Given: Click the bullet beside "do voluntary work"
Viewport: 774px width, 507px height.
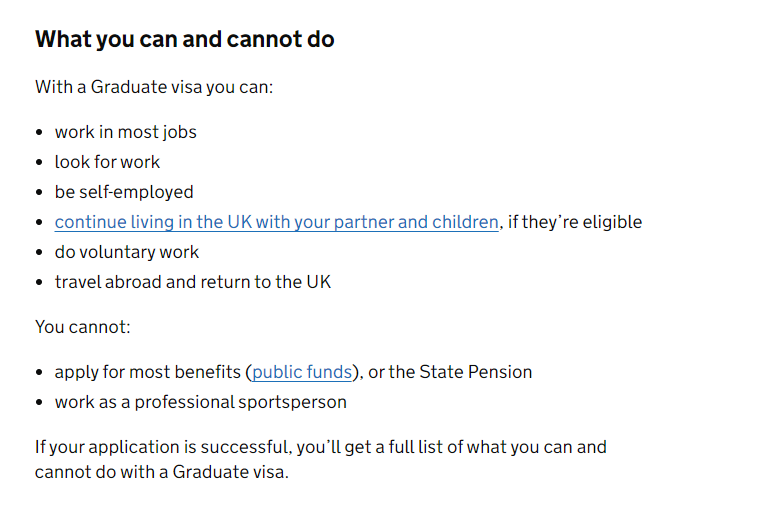Looking at the screenshot, I should pos(39,252).
